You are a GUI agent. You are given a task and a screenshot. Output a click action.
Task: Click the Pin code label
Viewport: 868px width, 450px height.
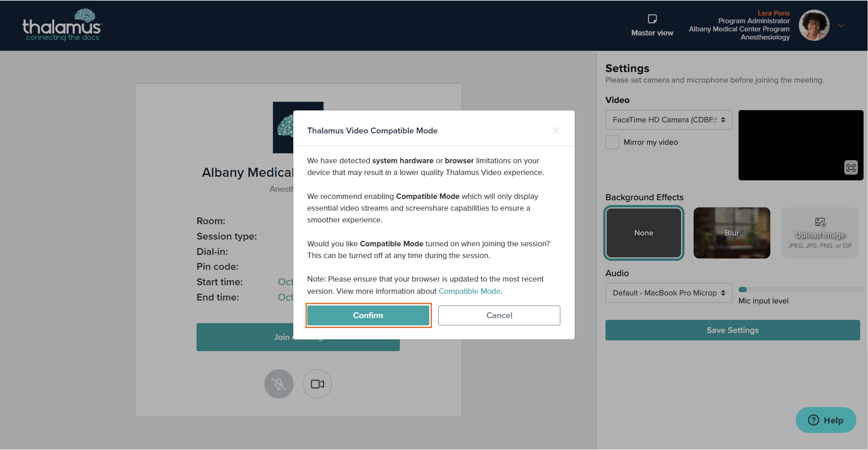[x=217, y=267]
